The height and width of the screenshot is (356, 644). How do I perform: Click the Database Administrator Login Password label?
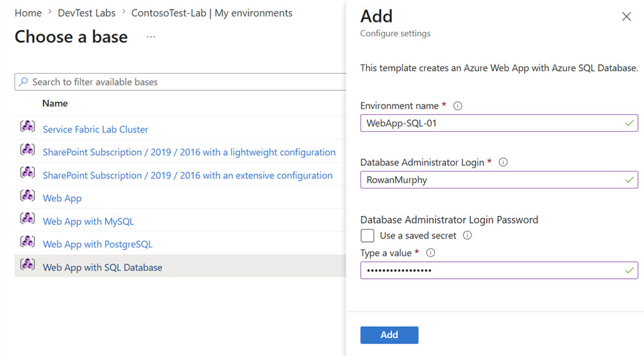449,220
